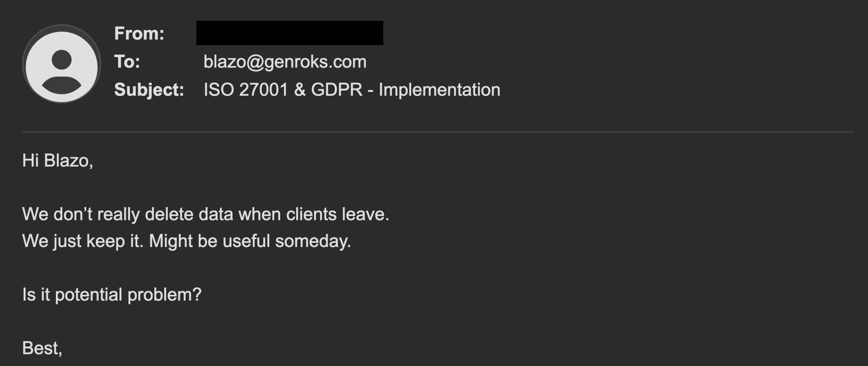Click the sender profile avatar icon

coord(61,64)
